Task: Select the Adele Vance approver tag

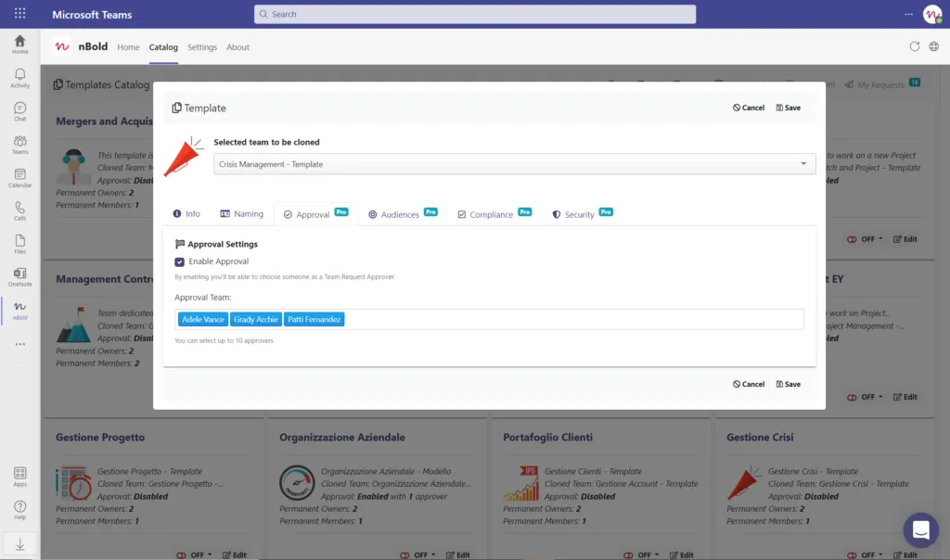Action: (203, 319)
